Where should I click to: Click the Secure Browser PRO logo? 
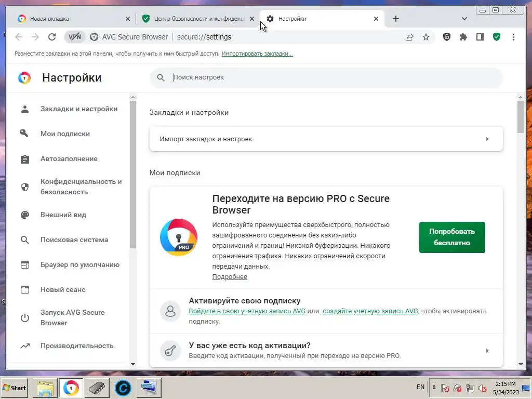click(x=179, y=237)
